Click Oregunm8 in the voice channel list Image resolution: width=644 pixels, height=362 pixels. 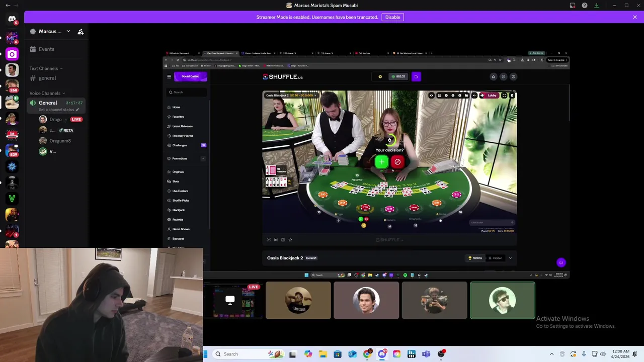[60, 141]
